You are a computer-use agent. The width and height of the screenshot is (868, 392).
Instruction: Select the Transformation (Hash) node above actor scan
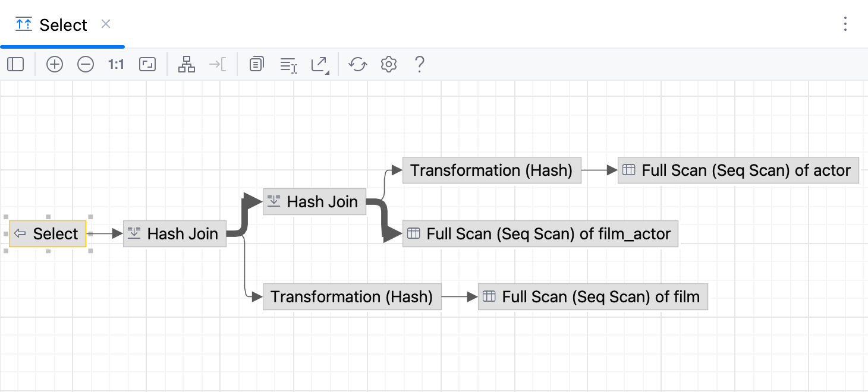pos(492,170)
